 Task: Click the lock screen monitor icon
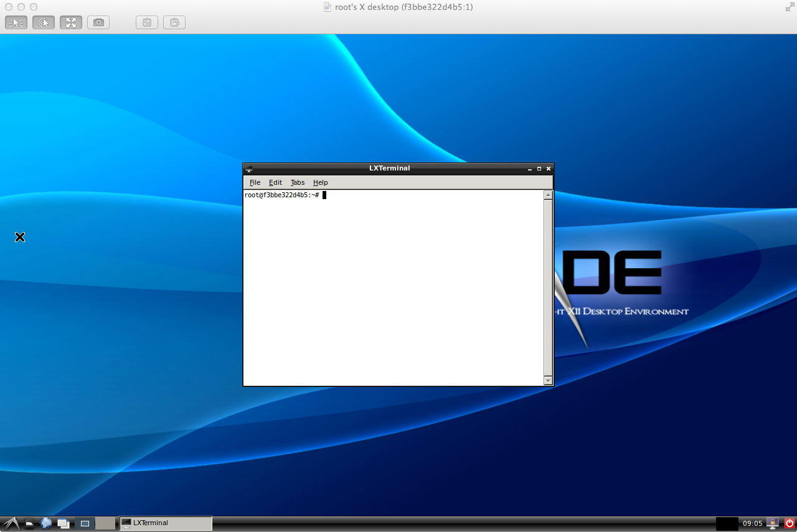[x=773, y=523]
